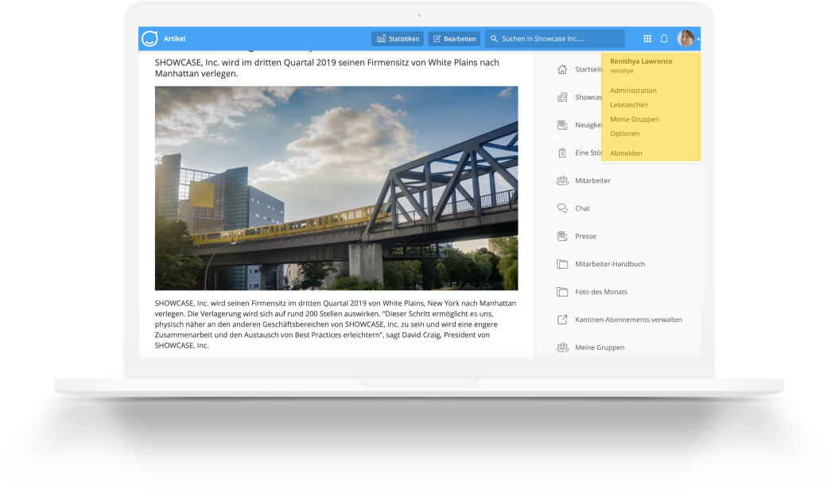Open the Presse sidebar link
Viewport: 839px width, 504px height.
tap(585, 236)
